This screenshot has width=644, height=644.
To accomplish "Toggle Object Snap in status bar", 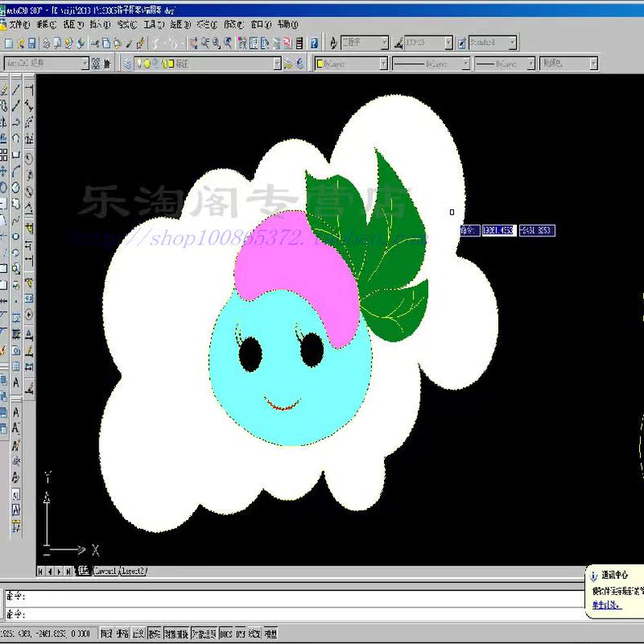I will [178, 633].
